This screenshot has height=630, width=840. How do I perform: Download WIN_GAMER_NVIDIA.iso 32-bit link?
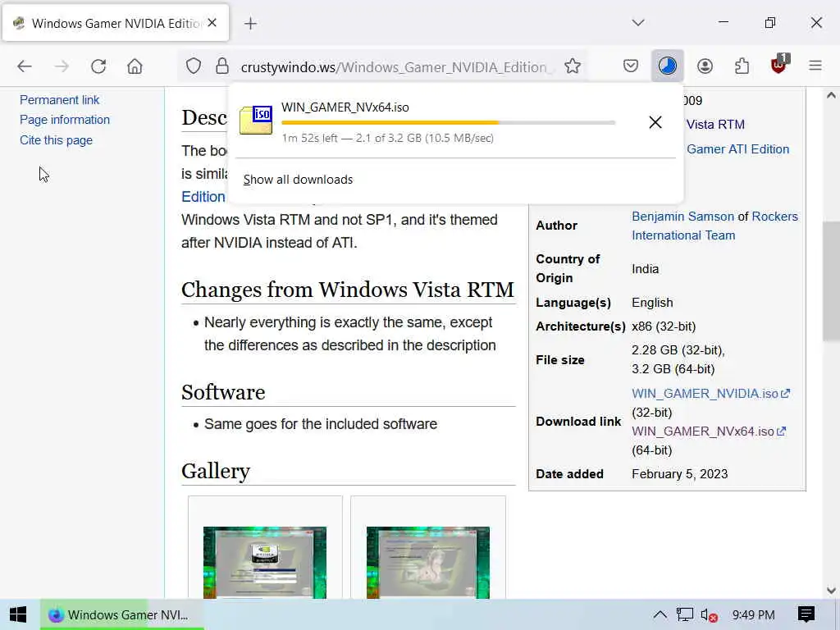(710, 394)
